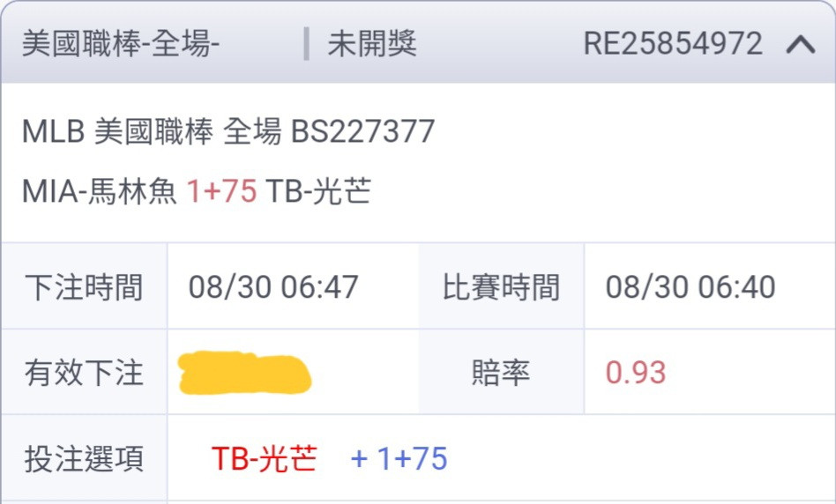Click the yellow redacted bet amount
Screen dimensions: 836x504
tap(245, 373)
